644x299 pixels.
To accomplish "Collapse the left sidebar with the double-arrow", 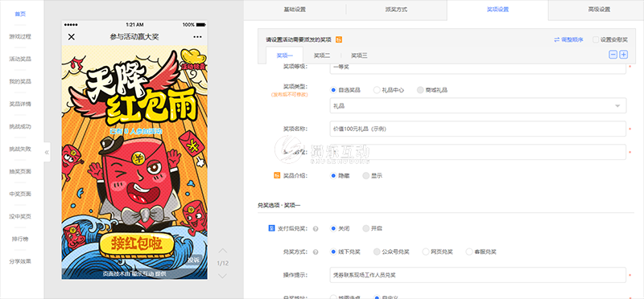I will point(47,152).
